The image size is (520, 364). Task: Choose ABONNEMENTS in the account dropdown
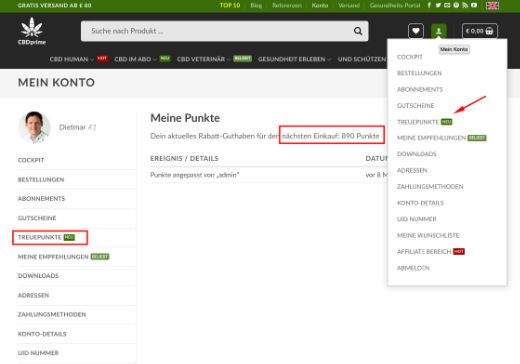pos(420,89)
